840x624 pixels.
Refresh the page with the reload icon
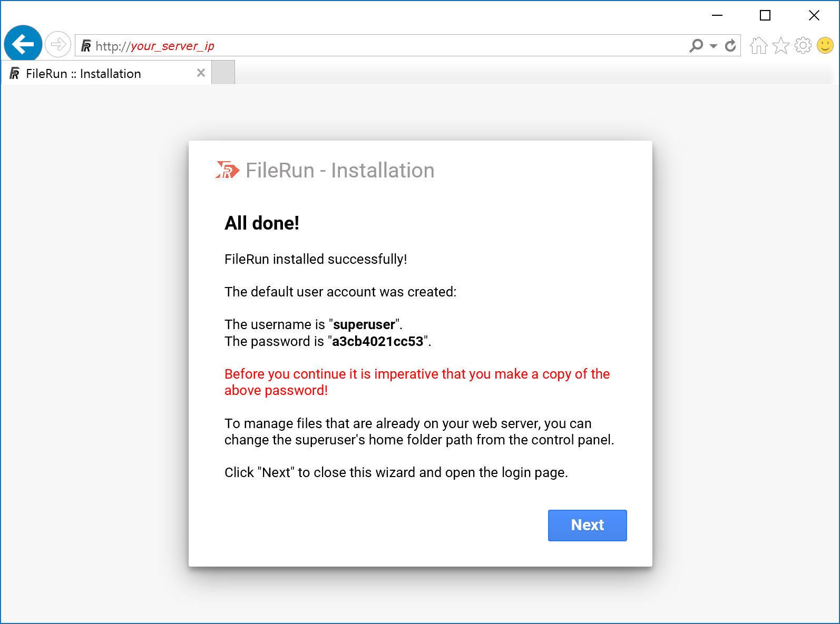point(730,46)
